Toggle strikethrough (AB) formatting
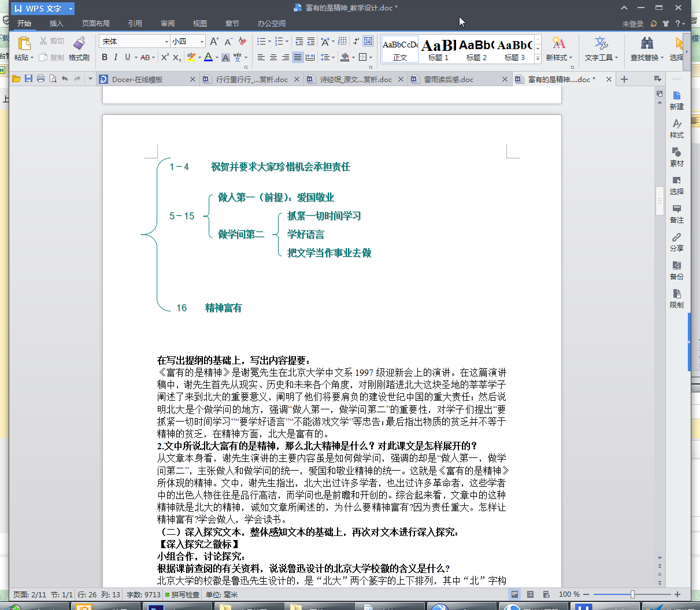 [x=145, y=57]
